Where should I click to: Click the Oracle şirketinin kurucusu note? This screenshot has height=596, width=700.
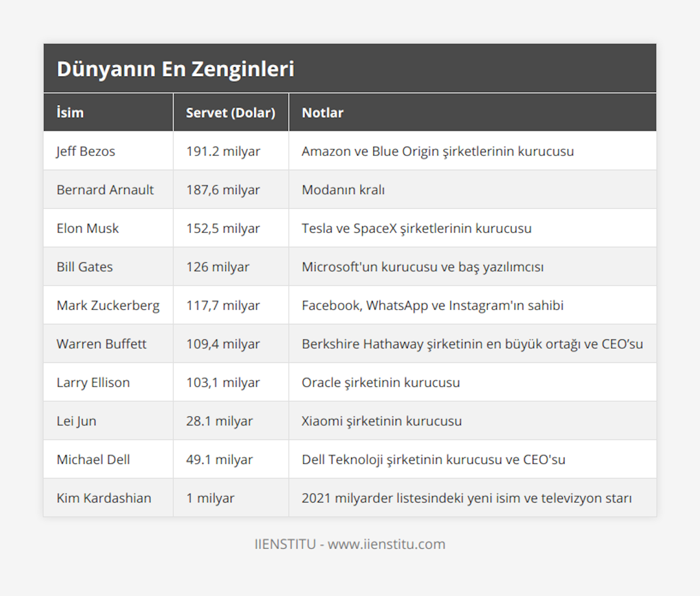(380, 382)
